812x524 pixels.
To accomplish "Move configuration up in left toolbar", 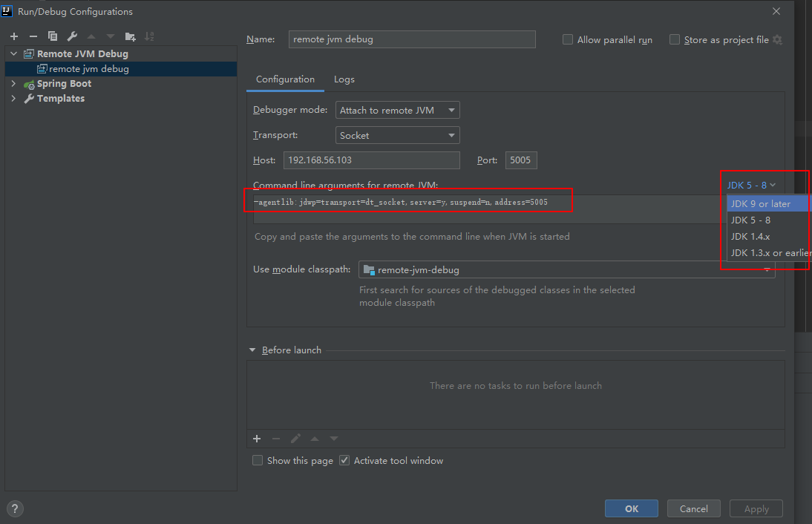I will (x=91, y=36).
